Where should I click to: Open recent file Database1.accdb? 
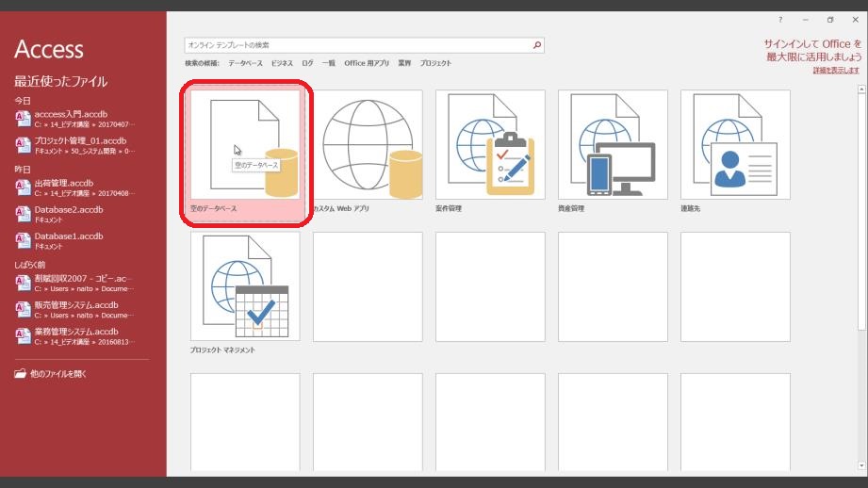tap(74, 240)
